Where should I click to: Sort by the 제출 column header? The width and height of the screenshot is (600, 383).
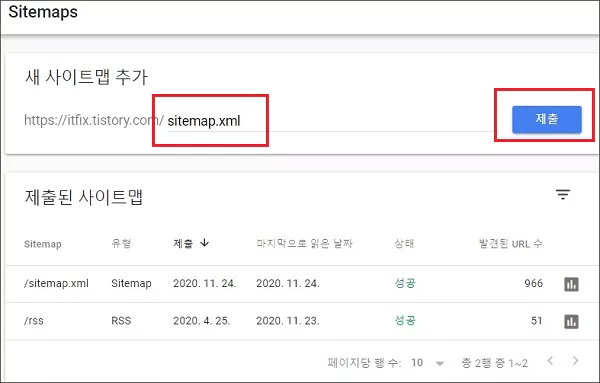191,243
